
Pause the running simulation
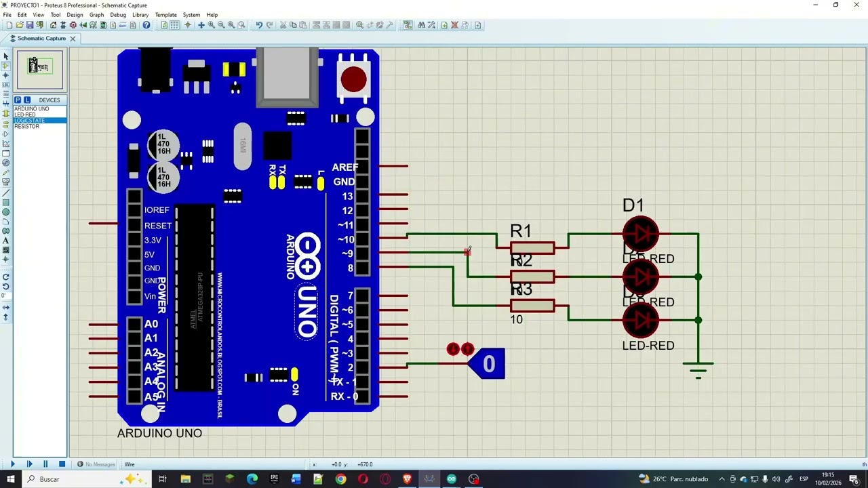45,464
